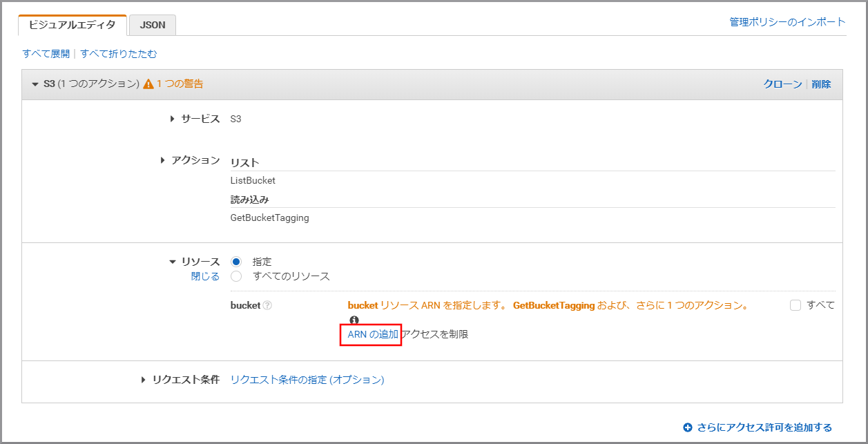Click the 1 つの警告 warning text
Viewport: 868px width, 444px height.
pyautogui.click(x=180, y=84)
